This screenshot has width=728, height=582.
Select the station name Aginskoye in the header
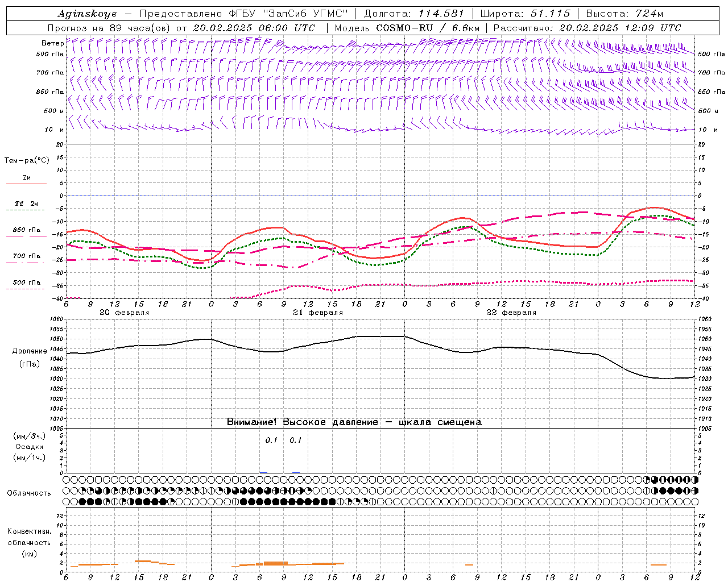pyautogui.click(x=87, y=14)
